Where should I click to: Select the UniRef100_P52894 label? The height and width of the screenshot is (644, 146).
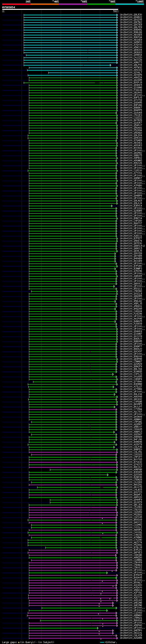tap(131, 130)
